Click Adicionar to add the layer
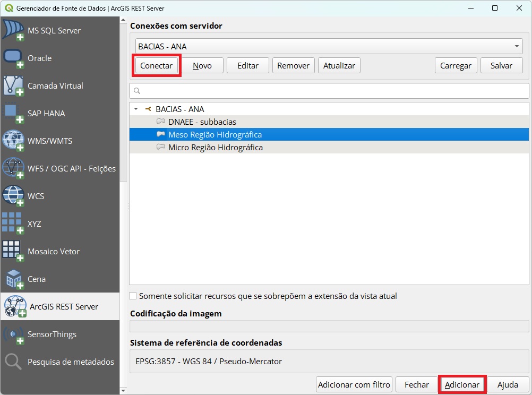The height and width of the screenshot is (395, 532). (x=462, y=384)
